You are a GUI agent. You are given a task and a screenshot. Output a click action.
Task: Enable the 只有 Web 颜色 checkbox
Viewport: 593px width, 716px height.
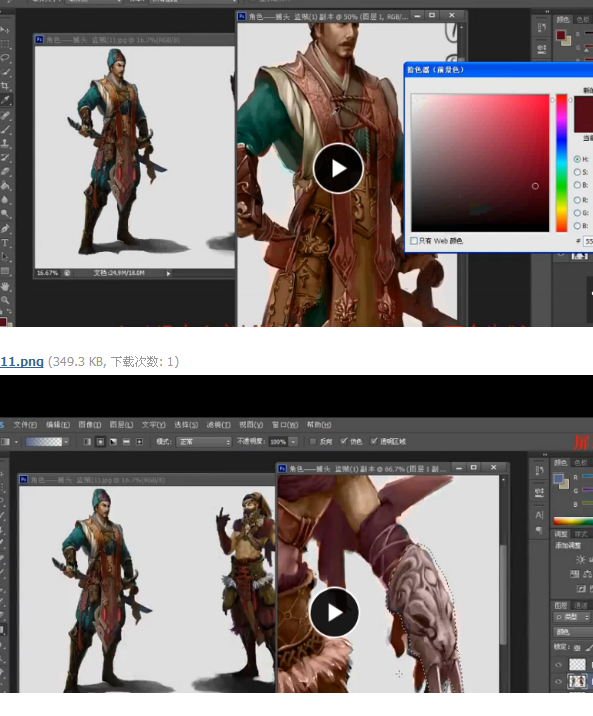tap(414, 241)
